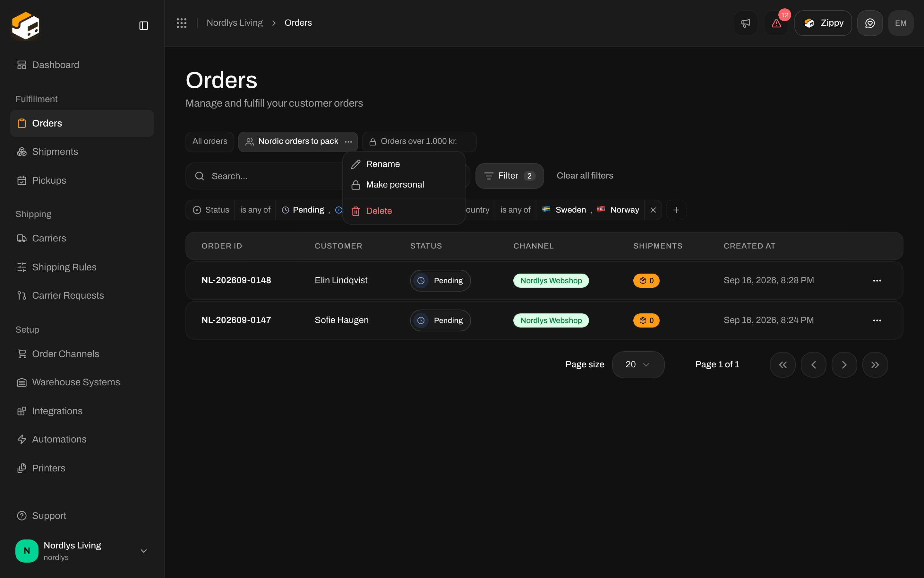The image size is (924, 578).
Task: Open the chat support icon in header
Action: (x=870, y=23)
